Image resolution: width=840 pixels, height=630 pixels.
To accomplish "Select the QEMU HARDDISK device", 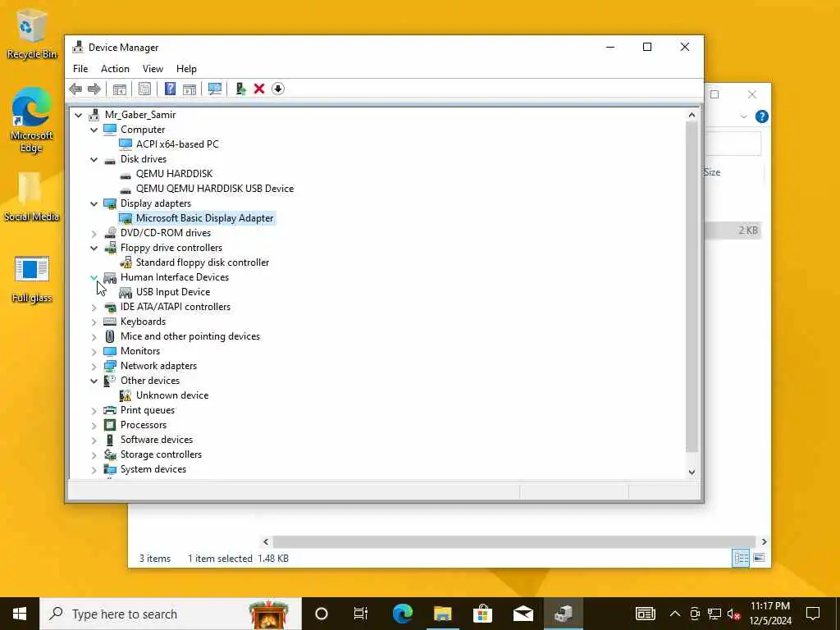I will point(174,174).
